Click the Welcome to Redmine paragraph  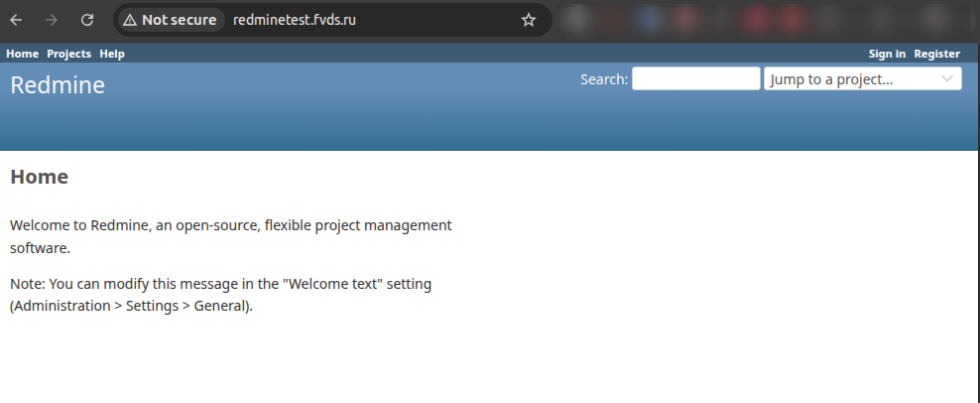(230, 236)
